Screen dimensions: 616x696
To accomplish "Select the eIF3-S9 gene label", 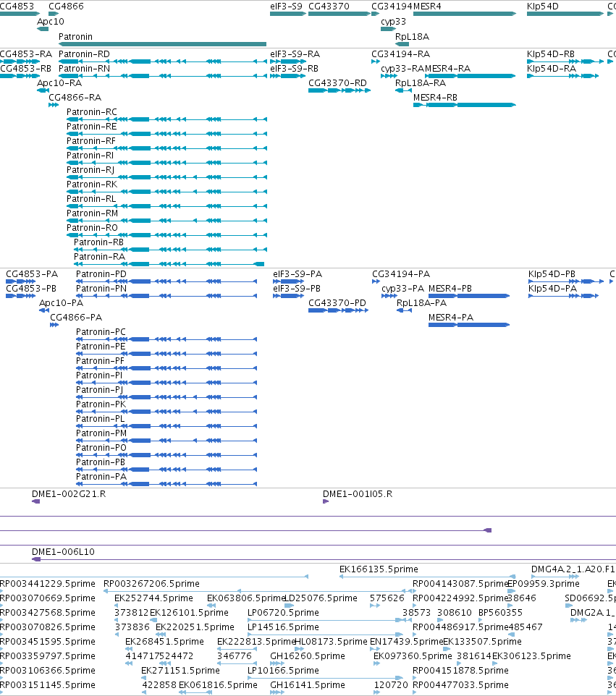I will 286,7.
